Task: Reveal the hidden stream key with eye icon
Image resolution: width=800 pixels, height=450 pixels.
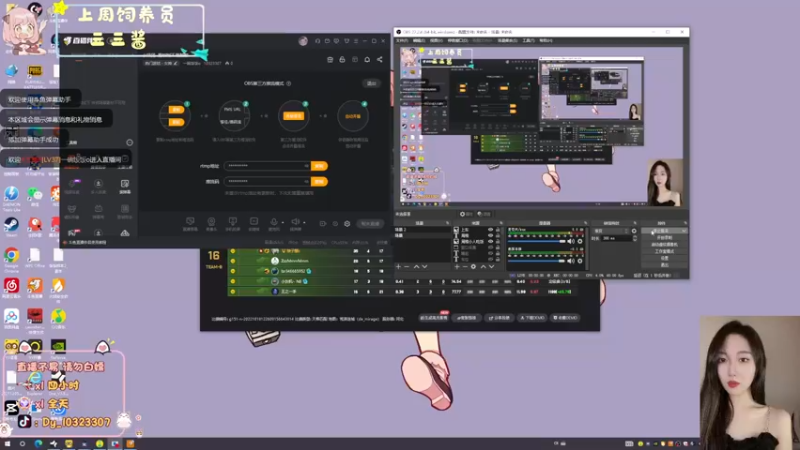Action: pos(306,181)
